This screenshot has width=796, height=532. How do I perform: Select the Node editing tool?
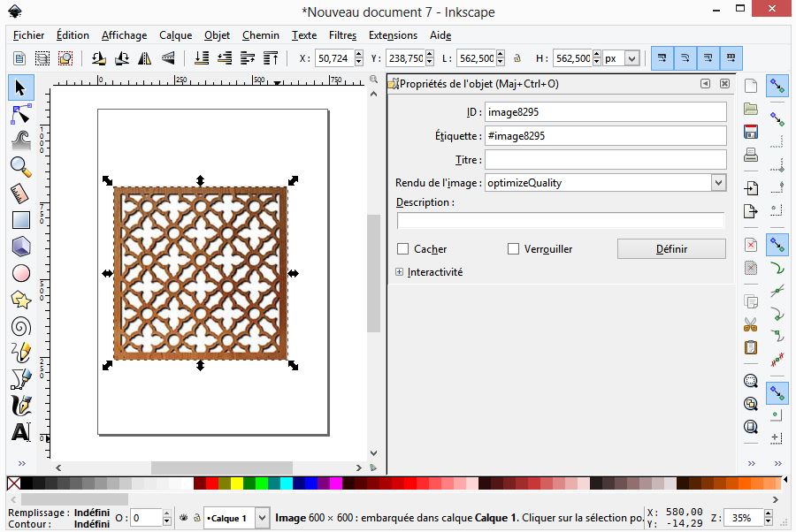[21, 115]
